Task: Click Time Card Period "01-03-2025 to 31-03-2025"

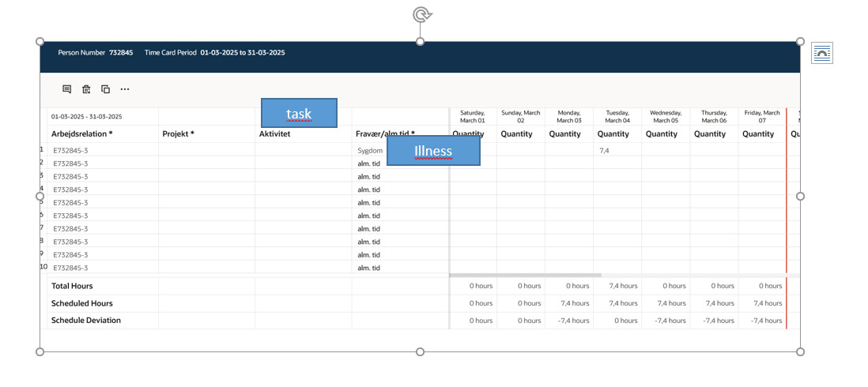Action: 243,52
